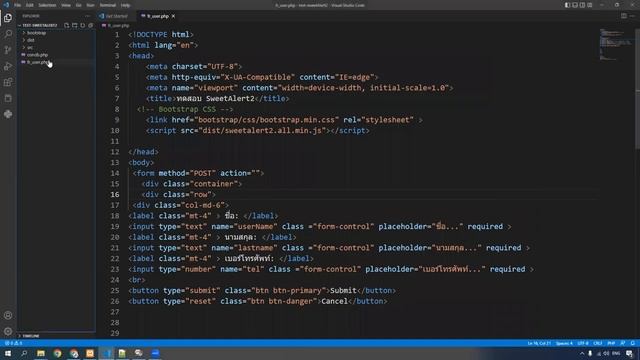640x360 pixels.
Task: Click the Windows taskbar search icon
Action: (24, 353)
